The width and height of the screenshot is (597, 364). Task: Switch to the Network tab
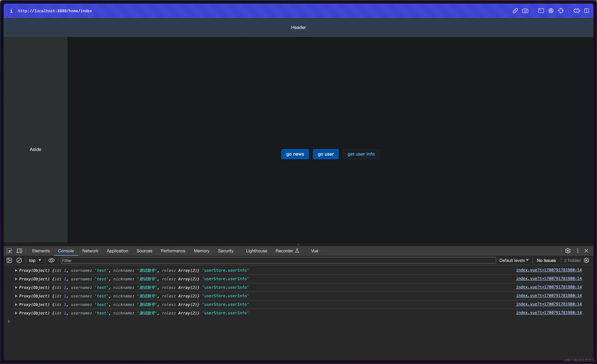click(90, 251)
